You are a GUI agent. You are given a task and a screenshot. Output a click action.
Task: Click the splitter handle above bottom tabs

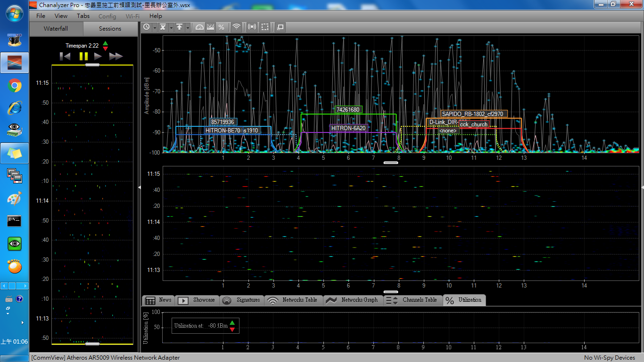tap(391, 292)
